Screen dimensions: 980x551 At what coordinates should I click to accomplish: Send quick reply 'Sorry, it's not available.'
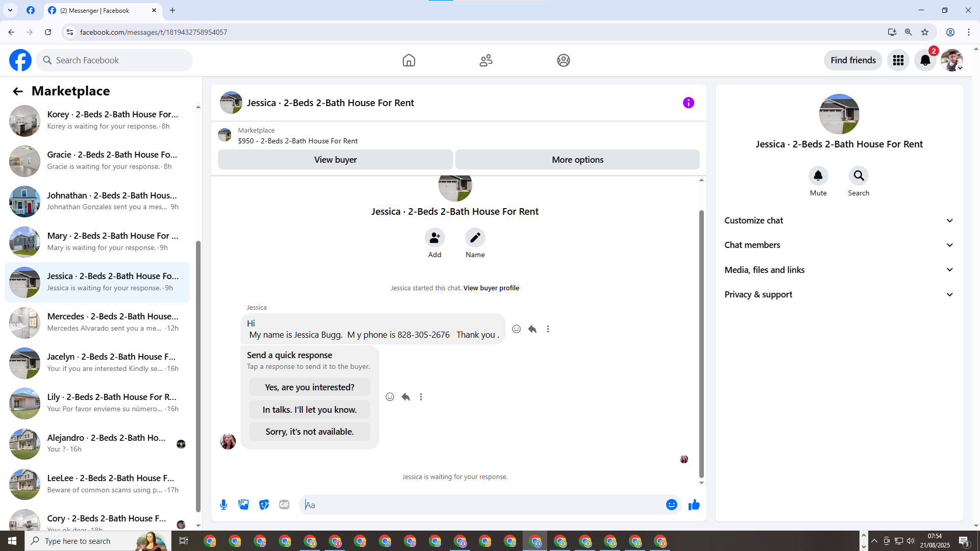[x=309, y=432]
